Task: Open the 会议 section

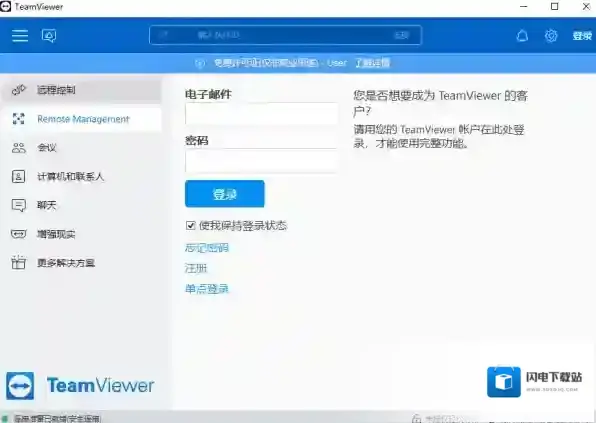Action: click(x=81, y=148)
